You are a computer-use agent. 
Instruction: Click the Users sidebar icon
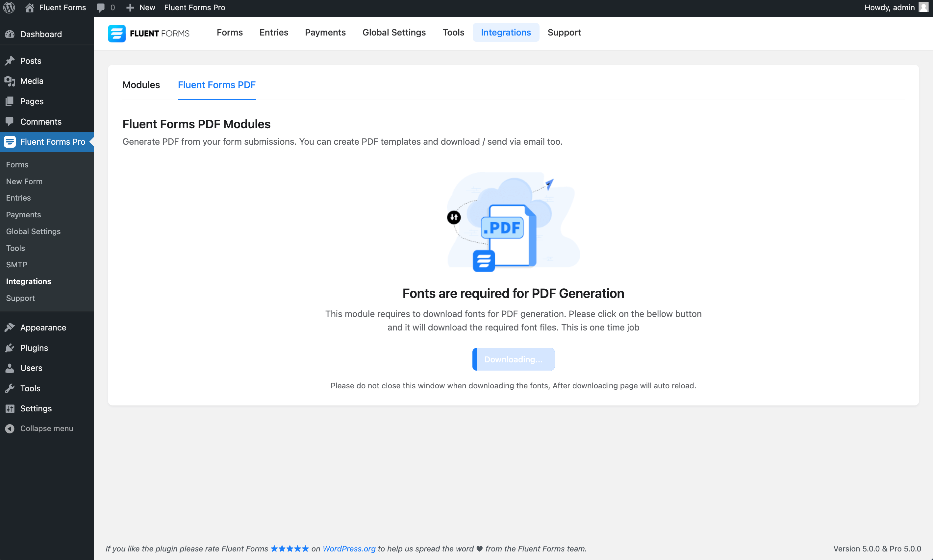tap(11, 368)
